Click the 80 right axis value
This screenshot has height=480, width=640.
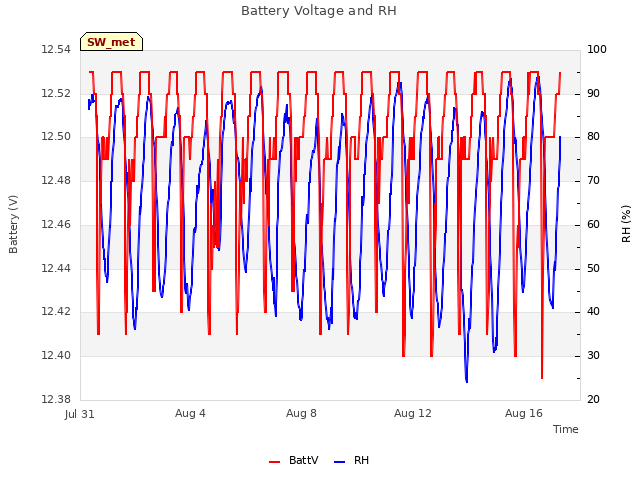593,136
